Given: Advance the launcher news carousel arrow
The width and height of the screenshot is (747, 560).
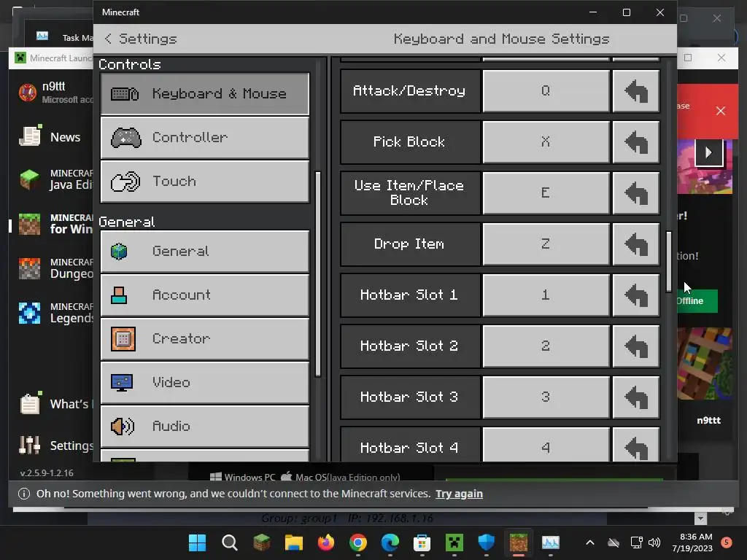Looking at the screenshot, I should 709,152.
